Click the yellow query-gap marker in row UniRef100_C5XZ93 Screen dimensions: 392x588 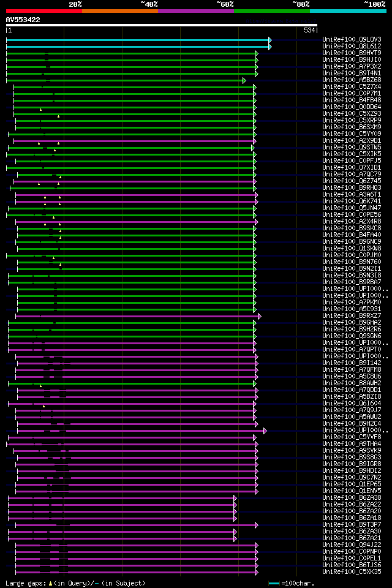tap(59, 116)
